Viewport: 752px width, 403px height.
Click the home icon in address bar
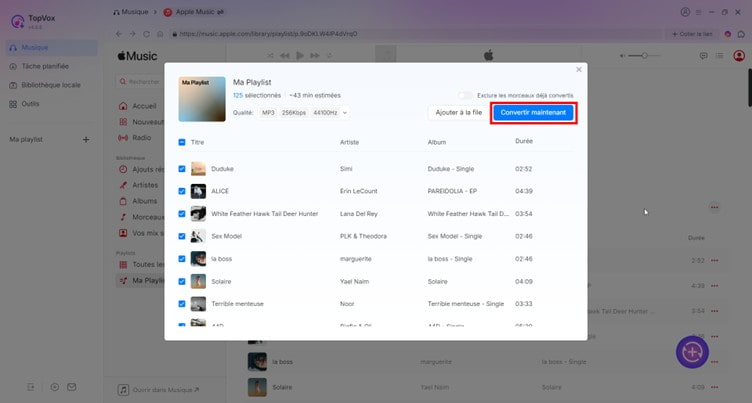point(160,34)
